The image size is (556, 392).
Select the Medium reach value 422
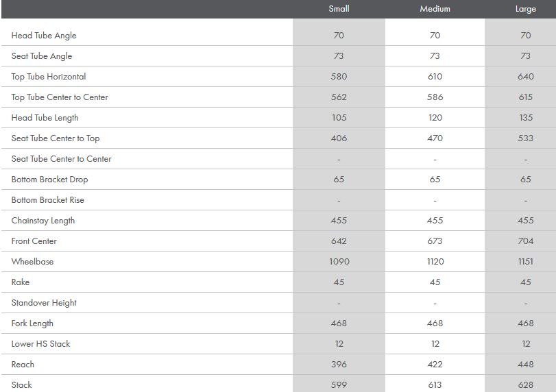pyautogui.click(x=435, y=365)
